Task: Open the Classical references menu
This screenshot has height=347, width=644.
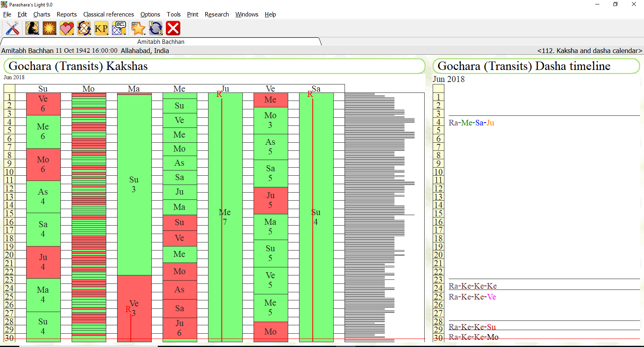Action: (x=108, y=14)
